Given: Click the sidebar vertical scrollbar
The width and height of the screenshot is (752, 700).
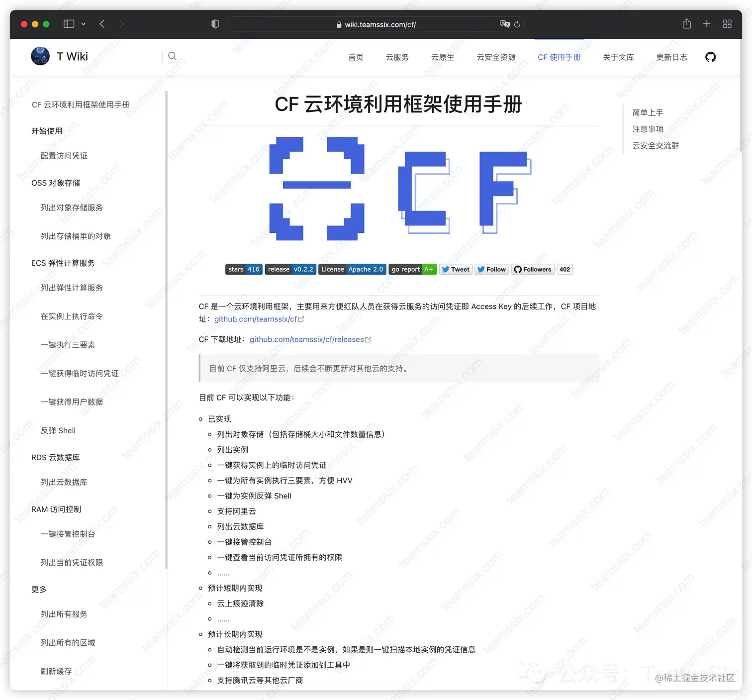Looking at the screenshot, I should pos(167,330).
